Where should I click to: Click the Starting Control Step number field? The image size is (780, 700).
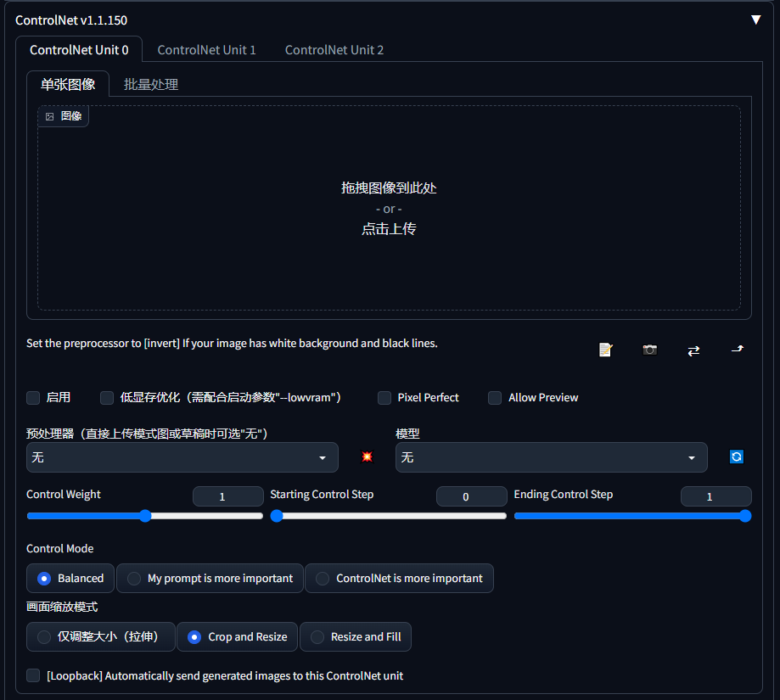(x=472, y=496)
